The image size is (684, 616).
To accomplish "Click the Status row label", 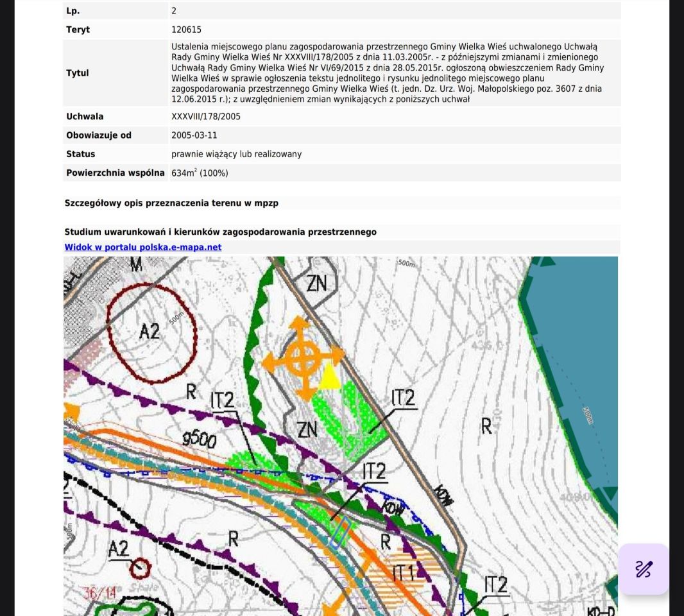I will (81, 154).
